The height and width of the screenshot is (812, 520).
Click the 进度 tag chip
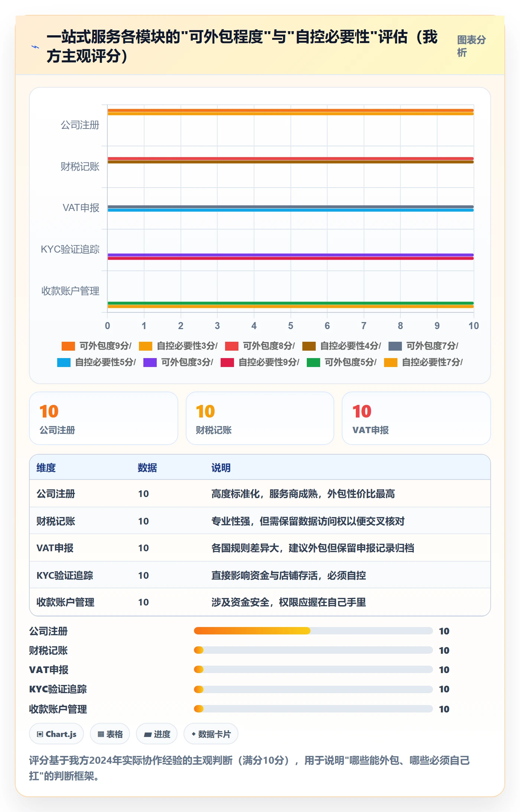[157, 734]
